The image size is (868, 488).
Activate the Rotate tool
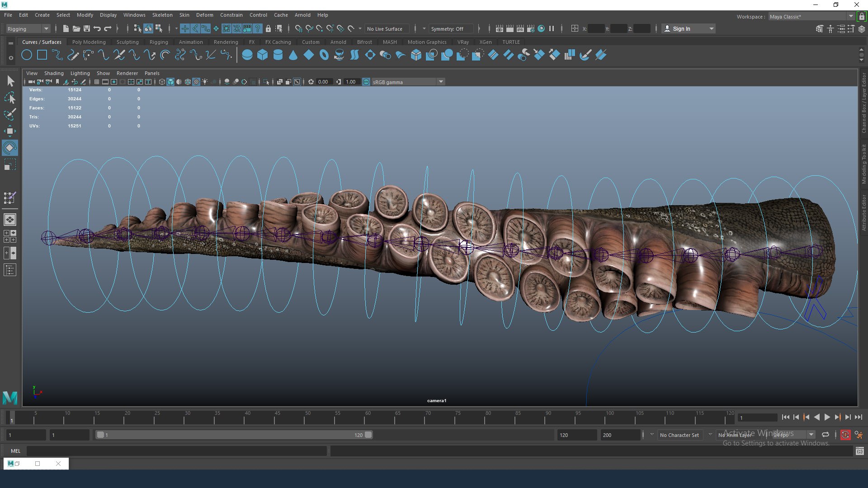[x=10, y=148]
